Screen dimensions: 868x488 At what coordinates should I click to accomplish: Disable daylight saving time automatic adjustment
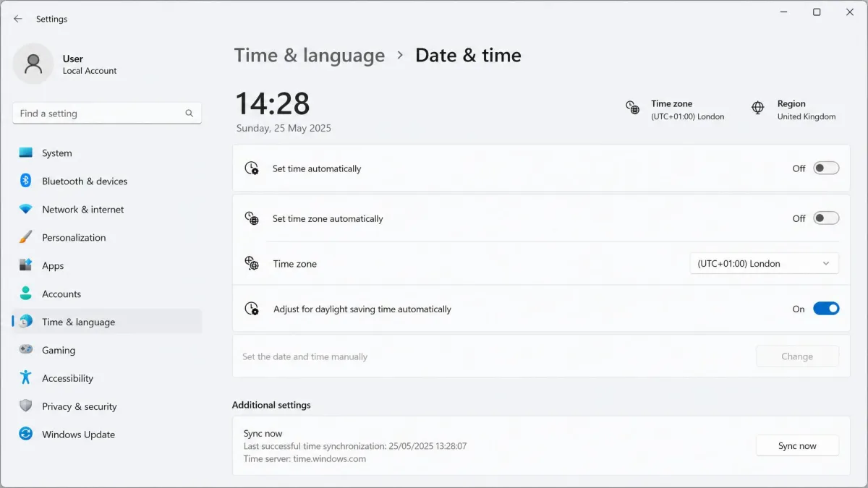826,309
